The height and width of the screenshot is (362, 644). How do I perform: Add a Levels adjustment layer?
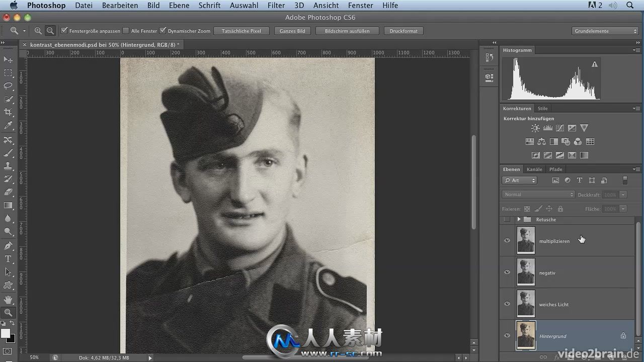coord(547,128)
